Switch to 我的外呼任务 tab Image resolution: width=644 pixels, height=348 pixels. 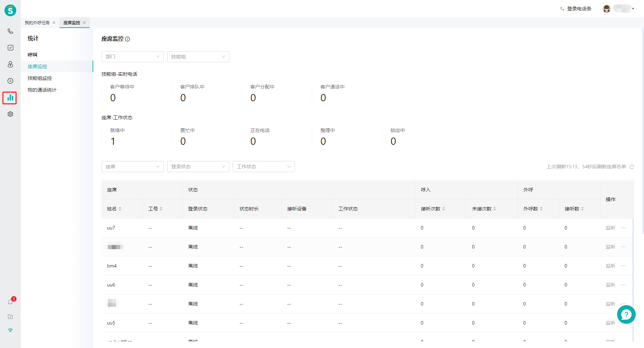[x=37, y=23]
